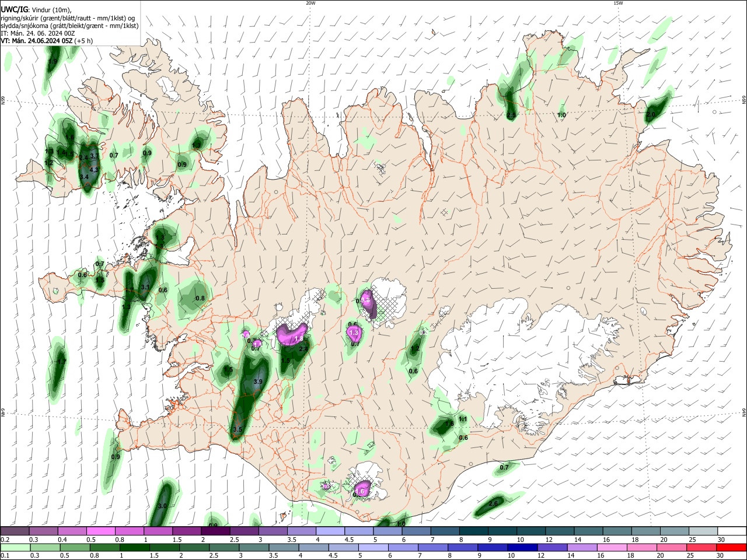The height and width of the screenshot is (560, 747).
Task: Pick the darkest green 1–1.5 swatch in the lower legend
Action: (134, 547)
